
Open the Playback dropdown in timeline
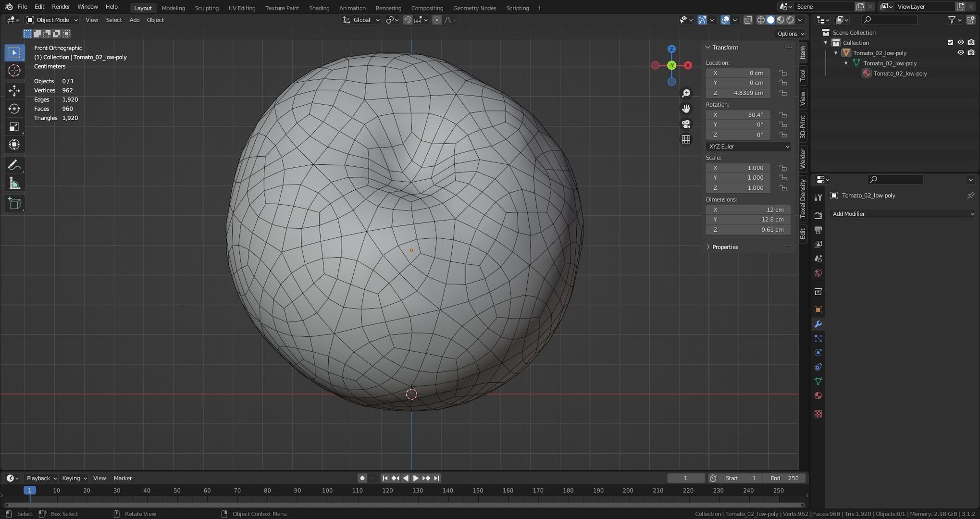click(x=41, y=478)
